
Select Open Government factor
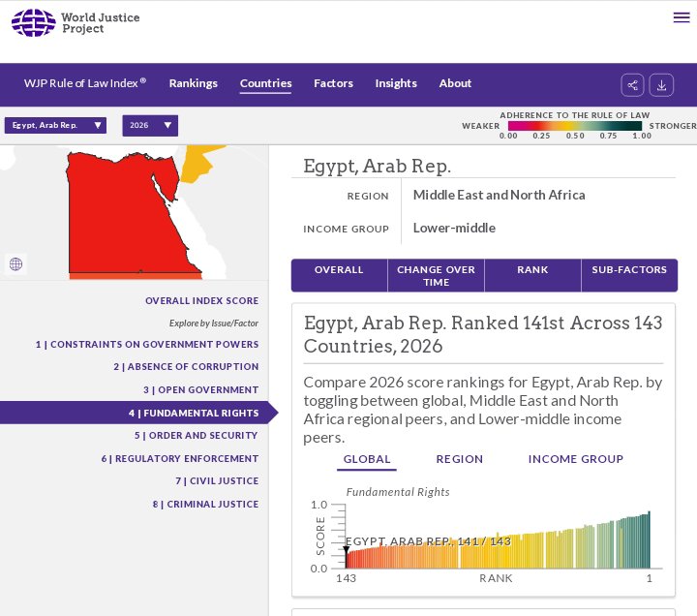pyautogui.click(x=201, y=389)
